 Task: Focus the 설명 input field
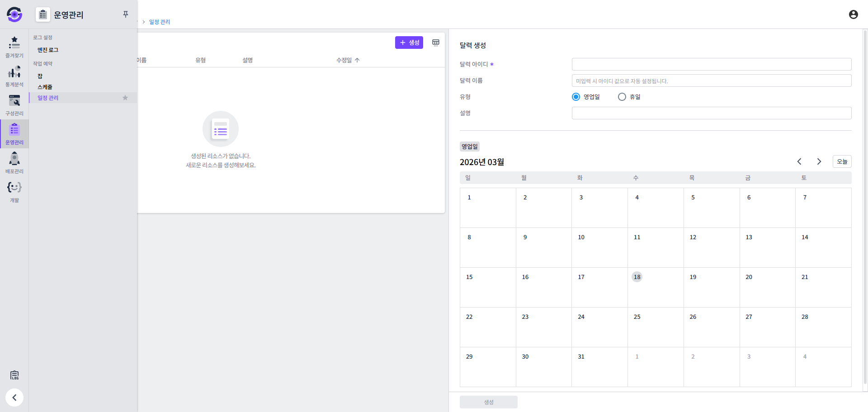(x=712, y=113)
